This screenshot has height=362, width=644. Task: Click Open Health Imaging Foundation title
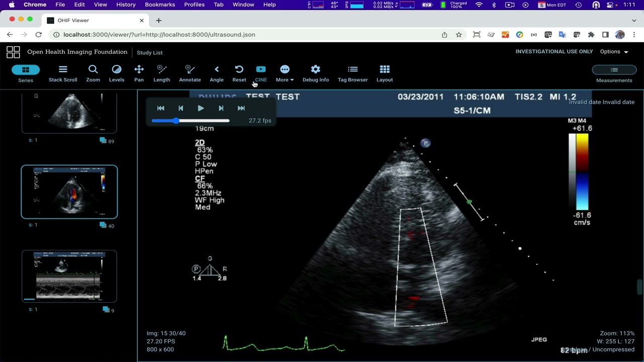(77, 52)
